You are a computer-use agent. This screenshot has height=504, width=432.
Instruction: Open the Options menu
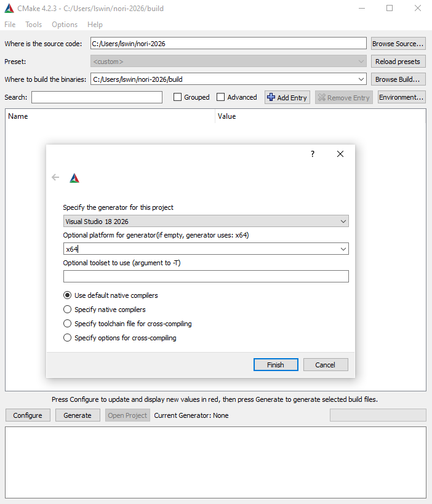point(65,25)
